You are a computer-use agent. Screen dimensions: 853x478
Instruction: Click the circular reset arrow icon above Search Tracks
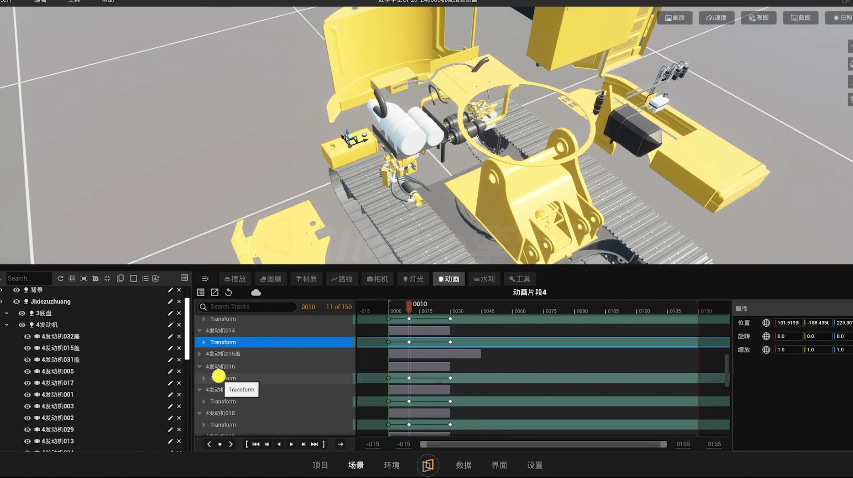pos(228,293)
